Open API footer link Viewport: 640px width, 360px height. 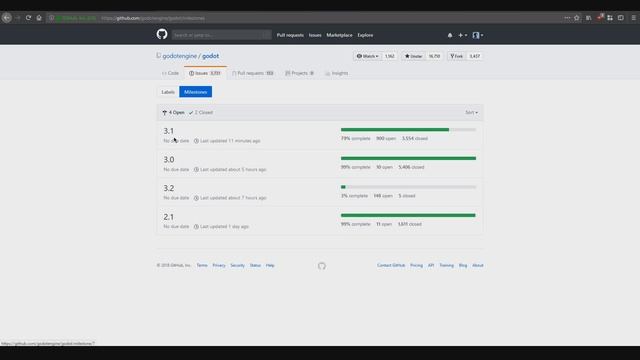431,265
